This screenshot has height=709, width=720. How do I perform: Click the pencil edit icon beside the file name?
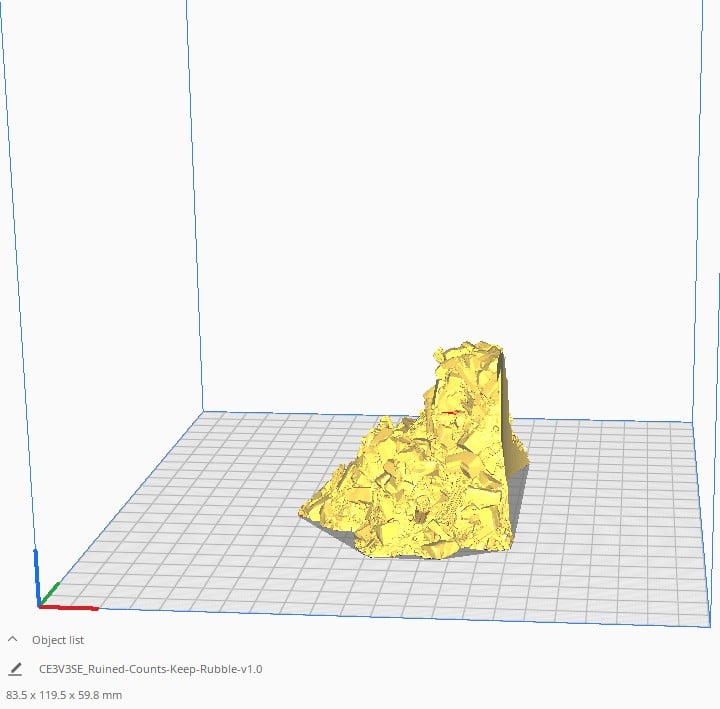pos(15,669)
